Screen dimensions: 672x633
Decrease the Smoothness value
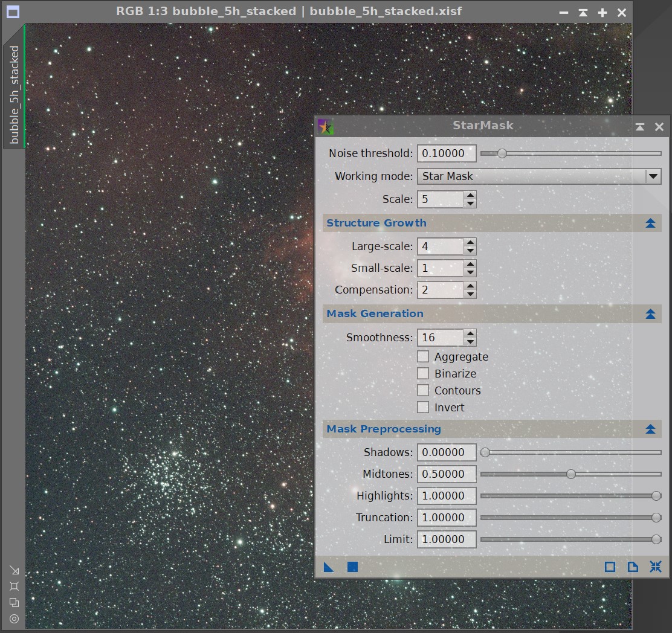coord(470,342)
